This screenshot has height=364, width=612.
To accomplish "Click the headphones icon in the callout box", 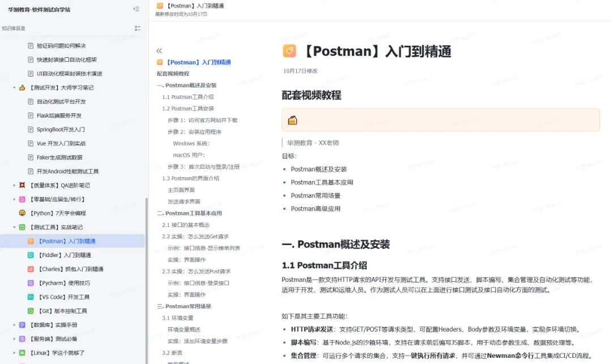I will tap(291, 119).
